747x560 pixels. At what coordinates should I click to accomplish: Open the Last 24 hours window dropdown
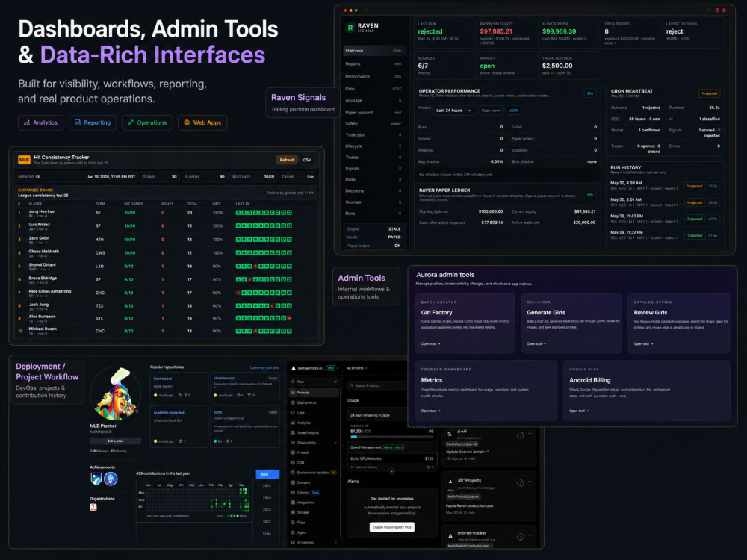tap(453, 111)
